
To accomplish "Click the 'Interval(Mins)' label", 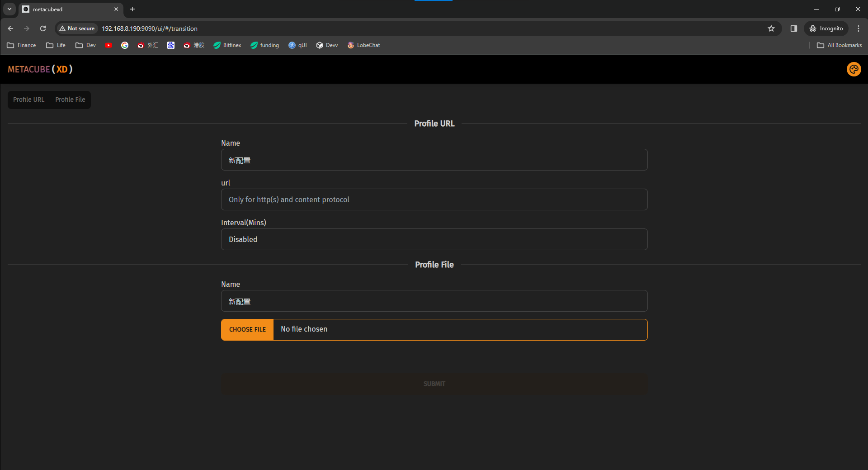I will (x=244, y=223).
